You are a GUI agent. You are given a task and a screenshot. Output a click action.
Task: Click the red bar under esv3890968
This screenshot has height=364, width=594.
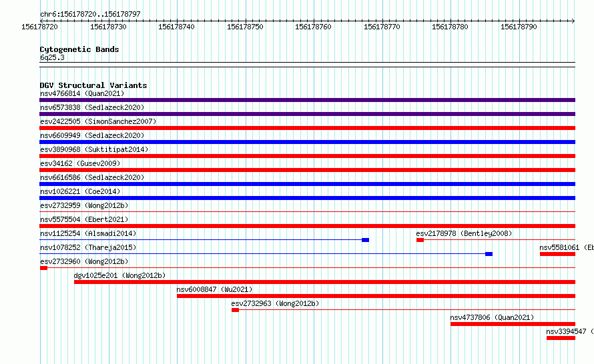coord(307,156)
